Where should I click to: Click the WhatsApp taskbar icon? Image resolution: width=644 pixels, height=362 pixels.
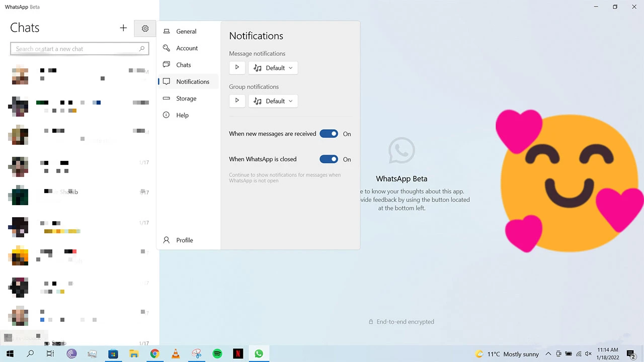(x=259, y=354)
